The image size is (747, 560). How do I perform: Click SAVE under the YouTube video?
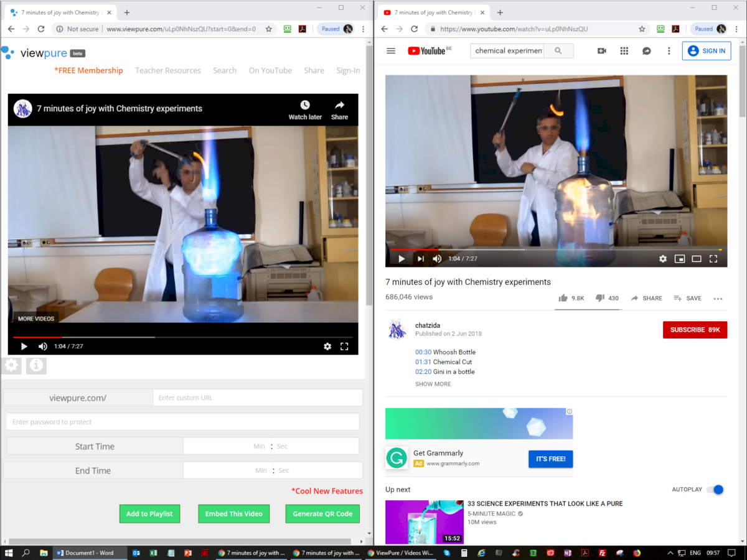coord(687,298)
